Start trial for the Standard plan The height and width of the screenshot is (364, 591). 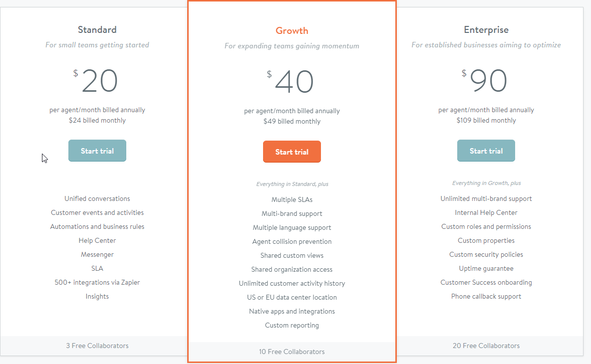point(97,151)
